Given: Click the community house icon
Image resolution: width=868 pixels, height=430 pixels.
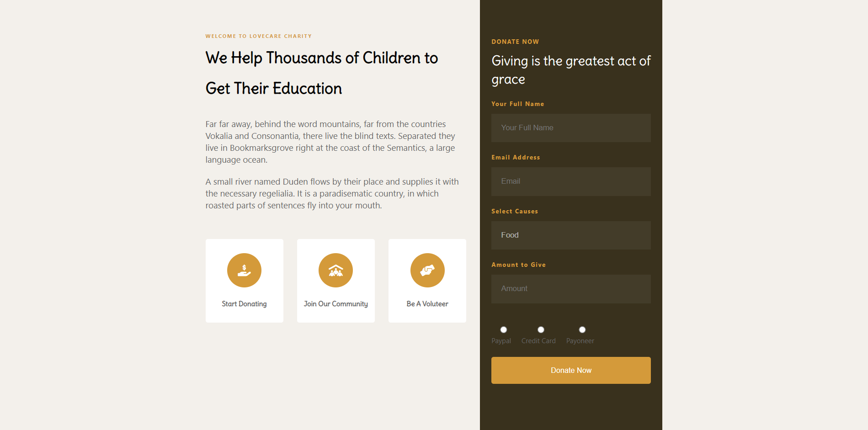Looking at the screenshot, I should 335,270.
